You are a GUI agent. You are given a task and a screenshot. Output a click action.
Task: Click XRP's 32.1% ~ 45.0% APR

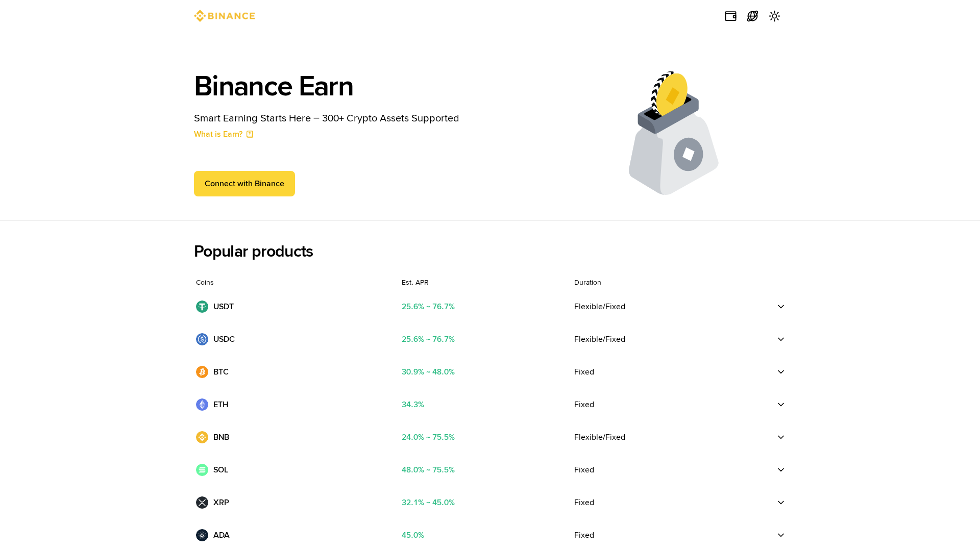428,503
